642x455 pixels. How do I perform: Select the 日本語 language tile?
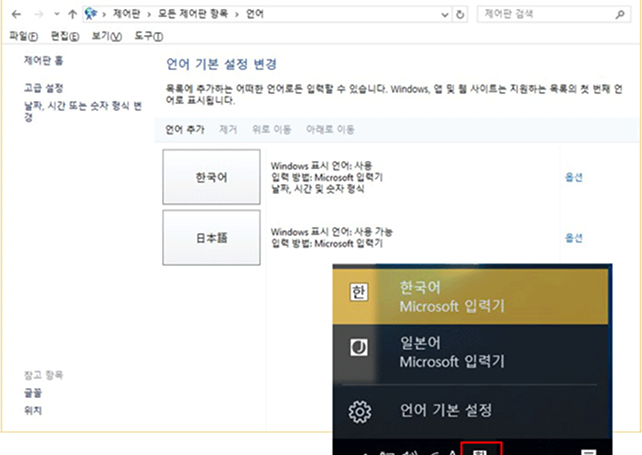(211, 238)
